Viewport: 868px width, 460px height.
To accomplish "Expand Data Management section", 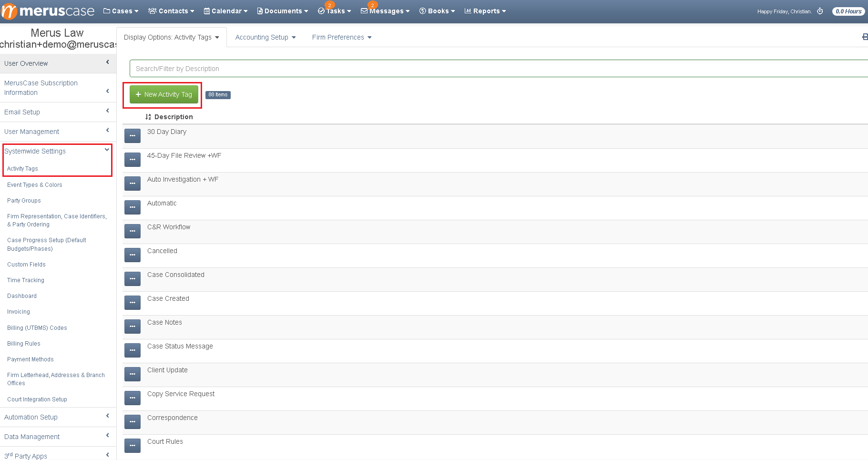I will pos(58,437).
